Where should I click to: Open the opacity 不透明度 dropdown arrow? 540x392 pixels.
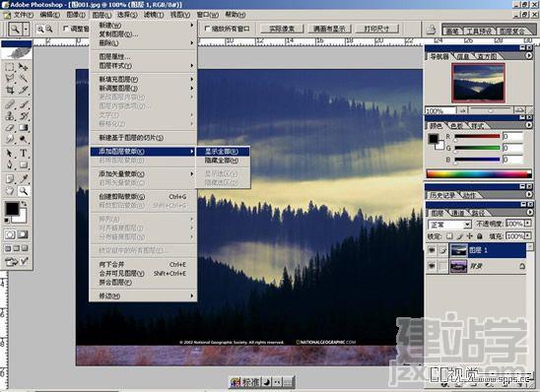coord(528,224)
